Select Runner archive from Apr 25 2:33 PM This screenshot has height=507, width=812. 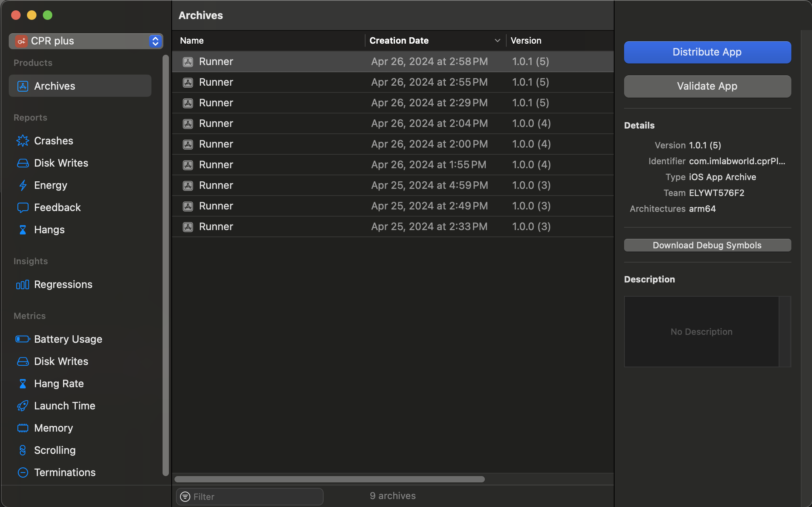coord(393,227)
